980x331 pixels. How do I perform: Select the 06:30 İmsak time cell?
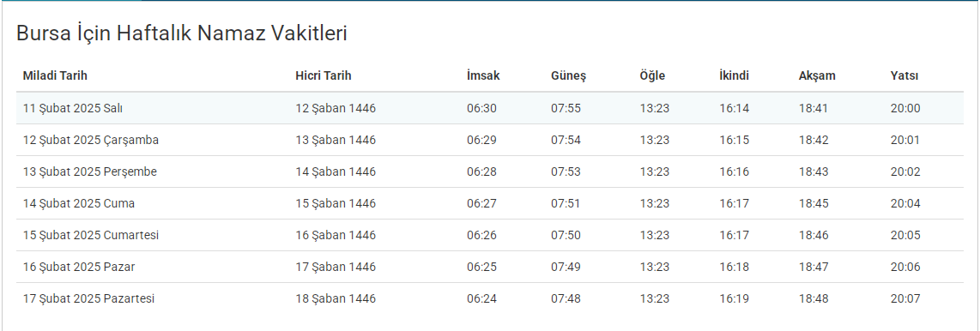[x=482, y=108]
